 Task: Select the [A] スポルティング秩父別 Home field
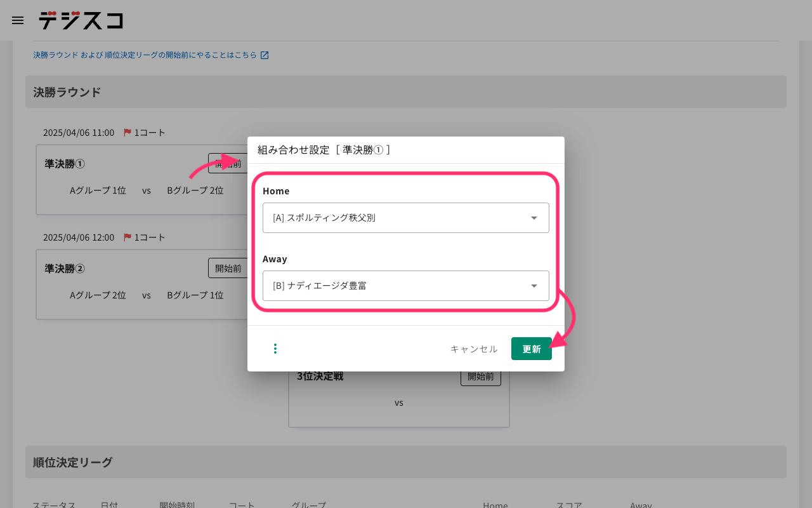393,218
